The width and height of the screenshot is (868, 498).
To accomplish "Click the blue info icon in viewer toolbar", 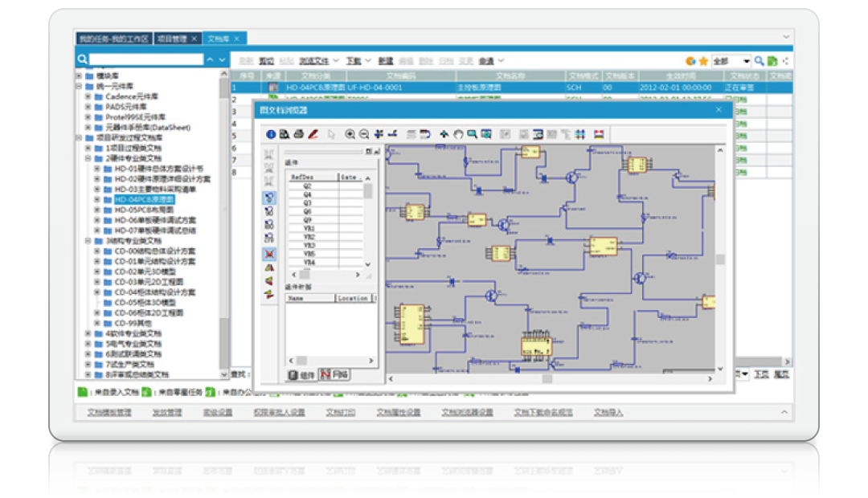I will [271, 134].
